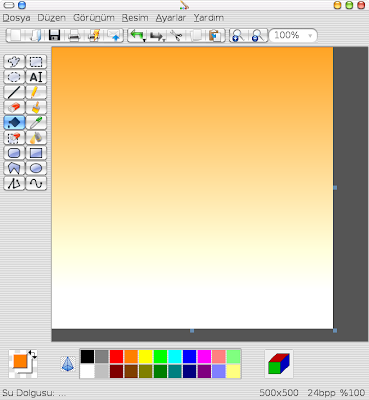Select the Rectangle shape tool
Screen dimensions: 369x400
(36, 153)
